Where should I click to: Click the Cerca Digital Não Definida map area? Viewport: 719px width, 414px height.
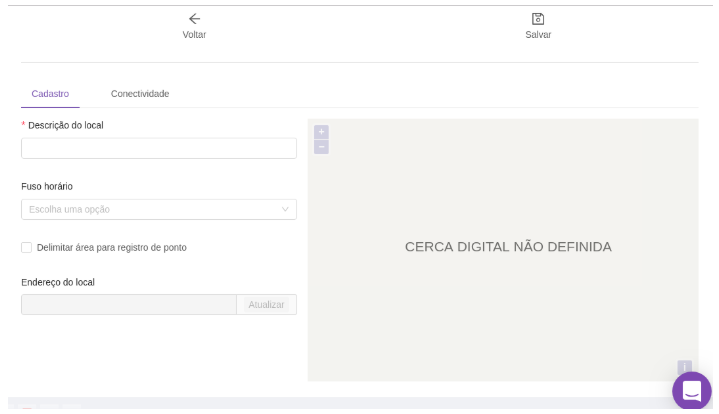507,247
